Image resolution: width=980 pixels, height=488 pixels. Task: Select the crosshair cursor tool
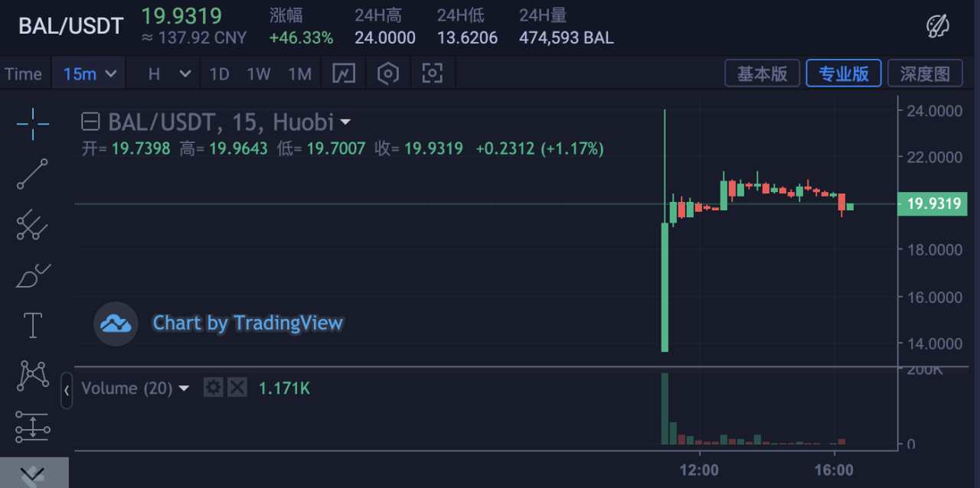(x=32, y=124)
